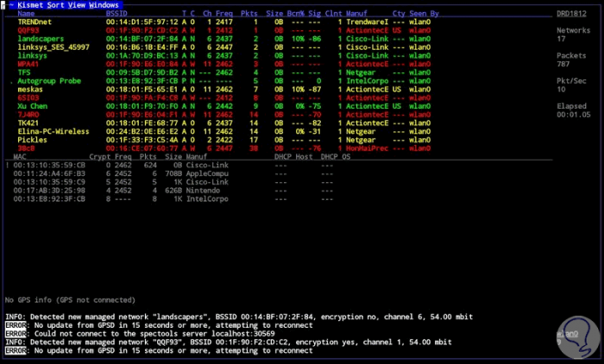Click BSSID 00:24:B2:0E:E6:E2

[x=142, y=131]
